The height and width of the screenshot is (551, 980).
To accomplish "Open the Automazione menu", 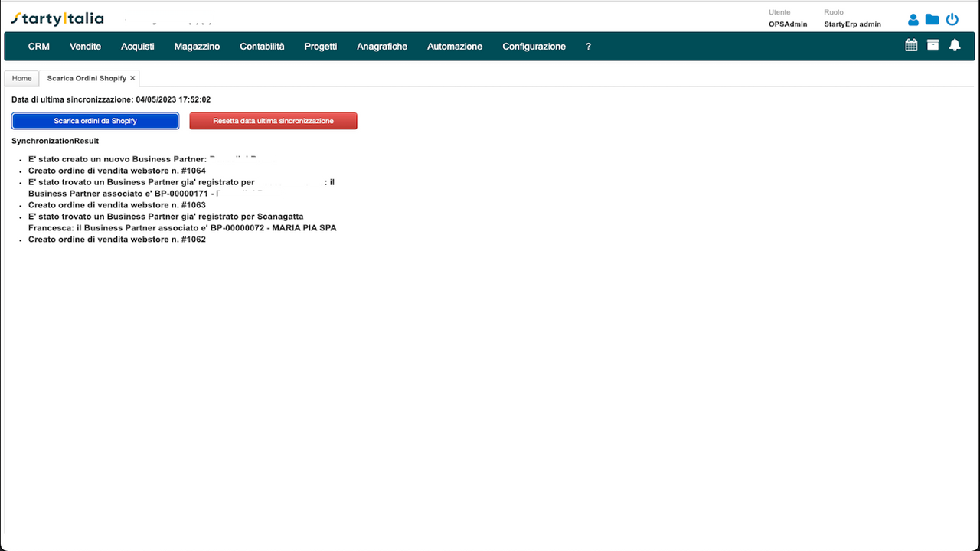I will coord(455,47).
